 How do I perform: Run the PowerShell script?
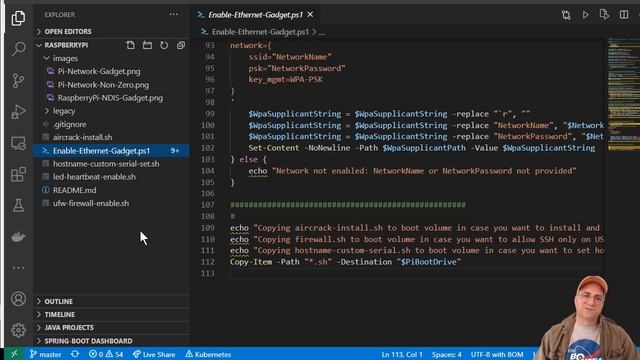pos(585,15)
